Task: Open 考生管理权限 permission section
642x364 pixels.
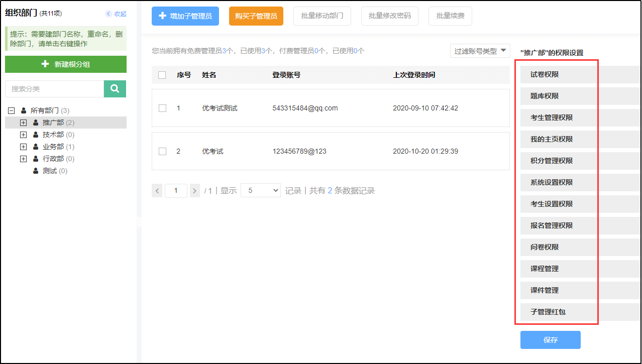Action: pyautogui.click(x=581, y=117)
